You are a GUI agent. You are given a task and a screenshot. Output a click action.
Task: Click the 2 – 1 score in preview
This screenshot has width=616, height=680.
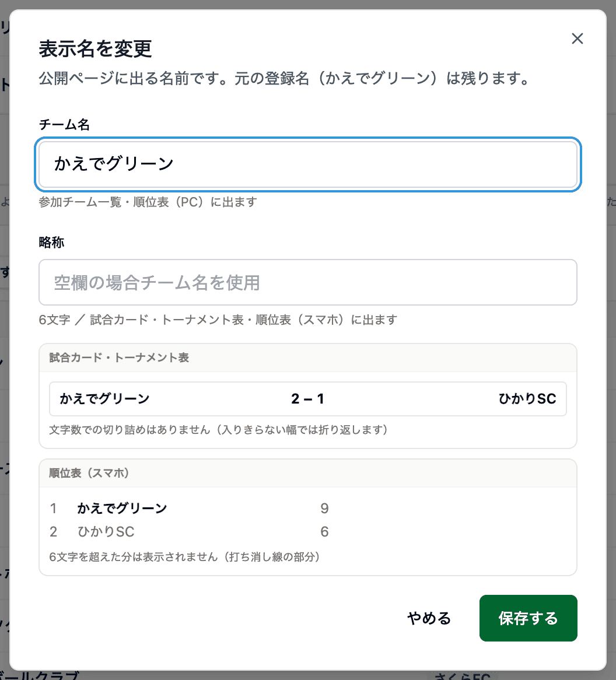pyautogui.click(x=307, y=398)
